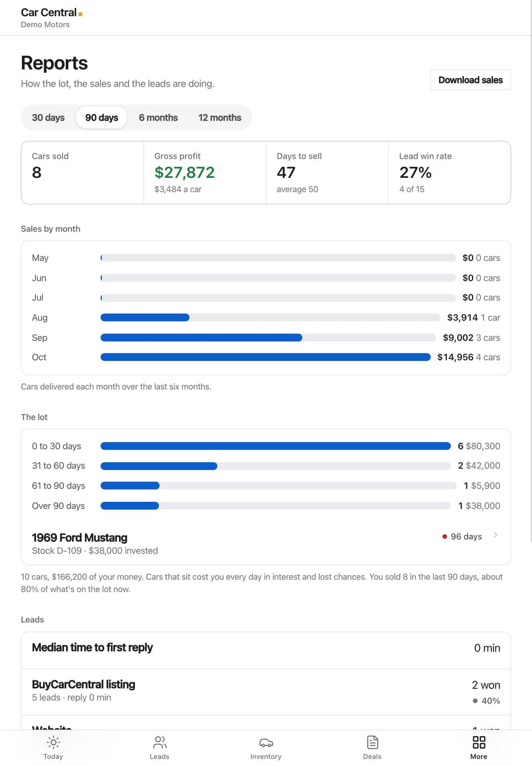This screenshot has height=766, width=532.
Task: Select the 90 days range
Action: [101, 118]
